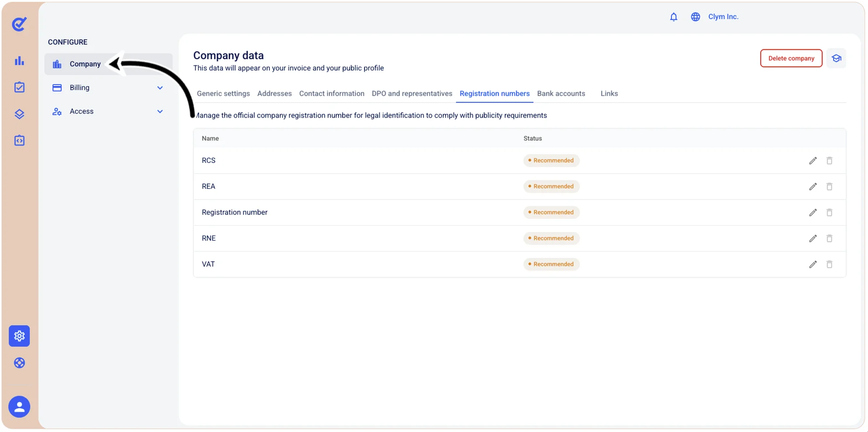Click the Clym Inc. account name
Viewport: 868px width, 432px height.
tap(723, 17)
